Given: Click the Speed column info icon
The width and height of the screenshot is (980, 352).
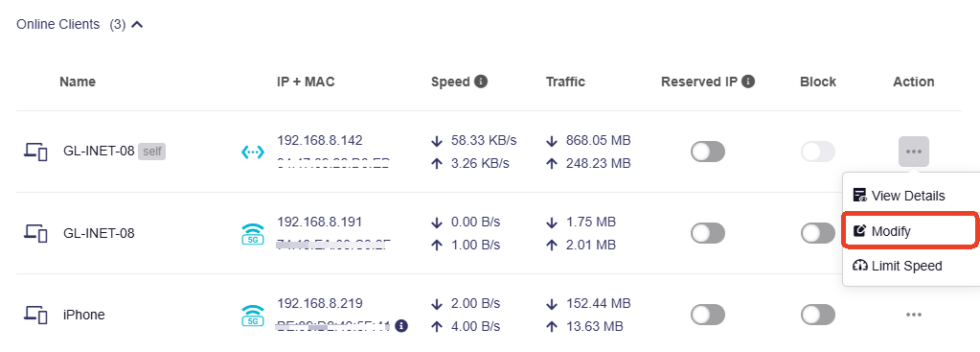Looking at the screenshot, I should (481, 82).
